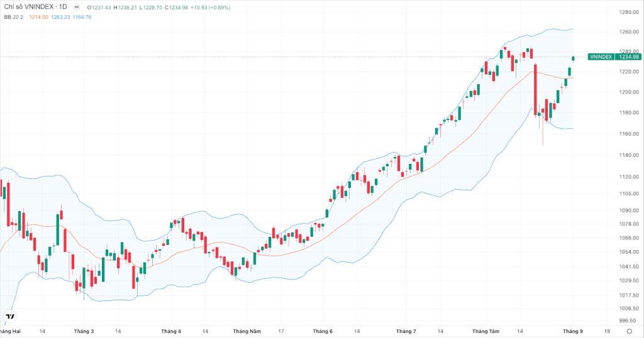Image resolution: width=644 pixels, height=338 pixels.
Task: Click the 1090.00 price axis label
Action: (629, 210)
